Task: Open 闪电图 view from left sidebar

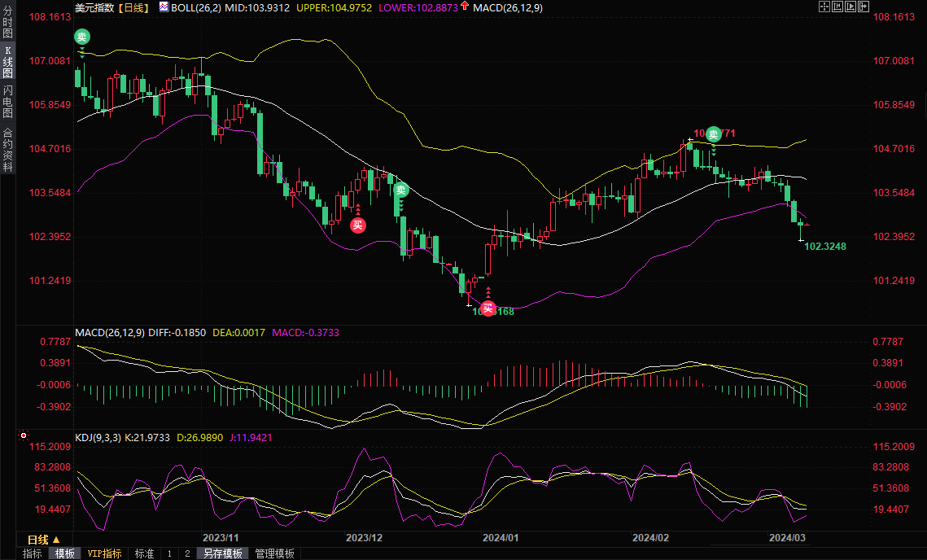Action: click(7, 101)
